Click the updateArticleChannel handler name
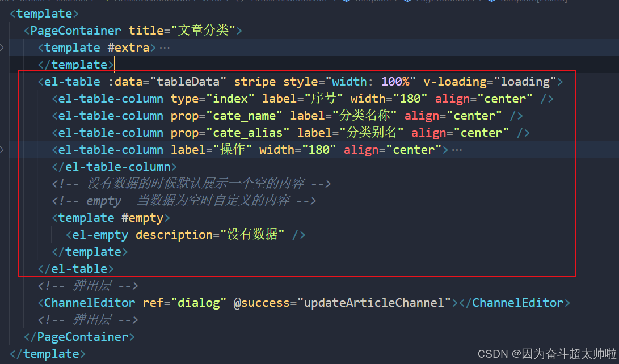 374,302
